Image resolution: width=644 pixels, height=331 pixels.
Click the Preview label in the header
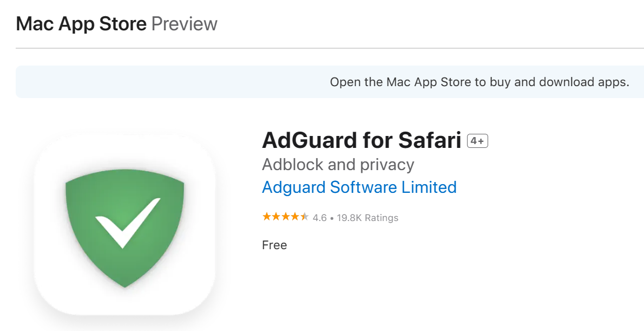(x=184, y=24)
